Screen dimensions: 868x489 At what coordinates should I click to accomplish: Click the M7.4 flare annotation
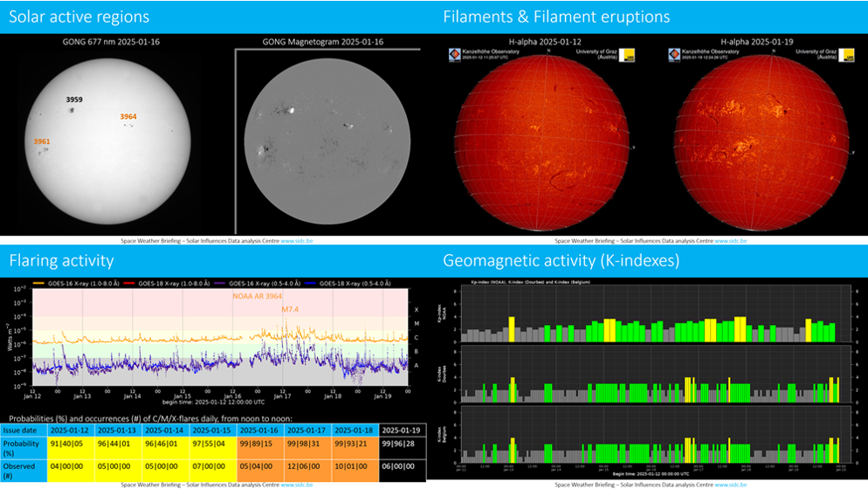click(290, 309)
